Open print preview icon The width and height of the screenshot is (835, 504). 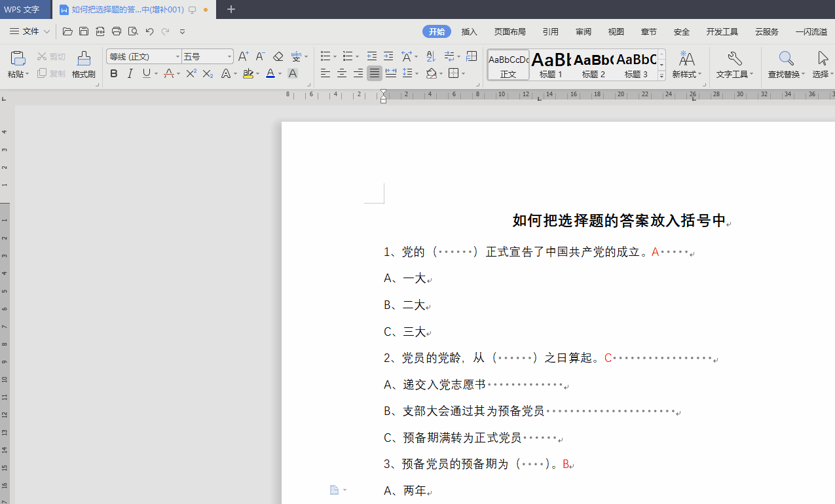[133, 31]
